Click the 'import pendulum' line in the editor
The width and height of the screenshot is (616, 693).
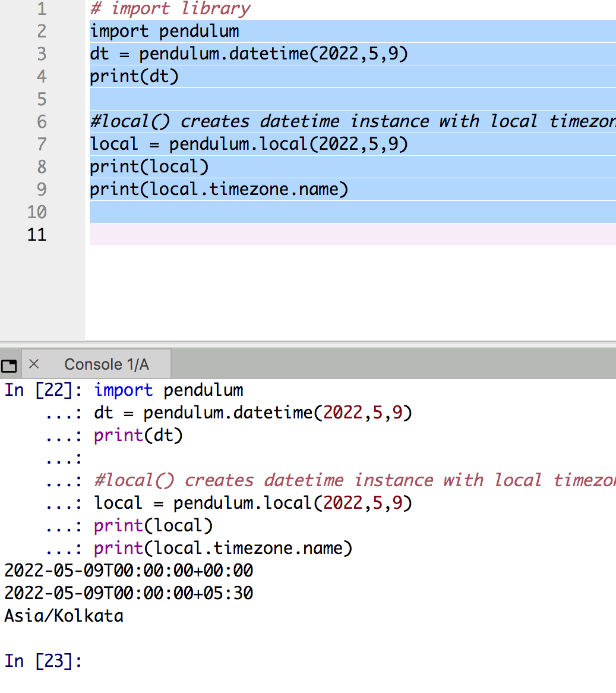pos(165,31)
